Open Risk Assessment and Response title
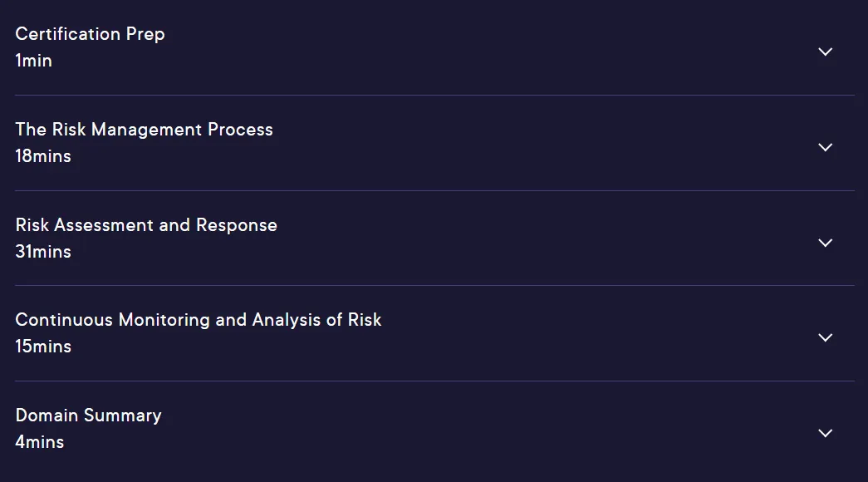The width and height of the screenshot is (868, 482). (x=146, y=225)
